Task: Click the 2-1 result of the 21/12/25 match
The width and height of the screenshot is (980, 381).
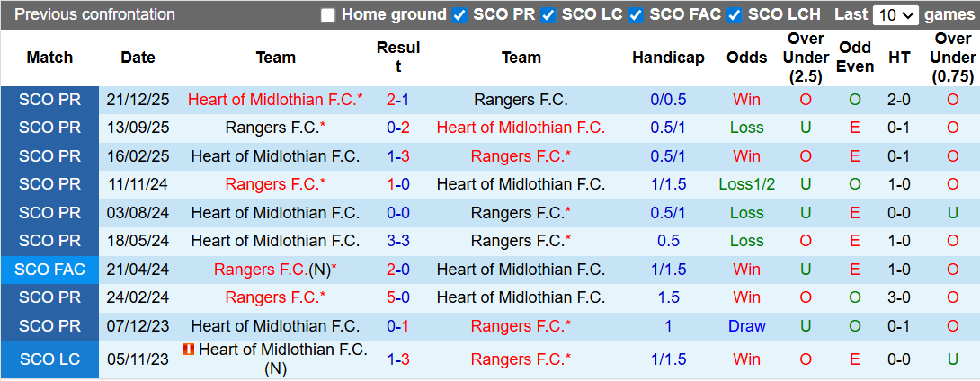Action: (397, 100)
